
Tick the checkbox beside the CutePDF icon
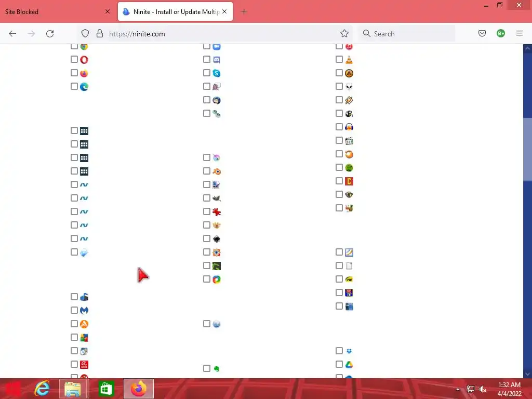[339, 292]
